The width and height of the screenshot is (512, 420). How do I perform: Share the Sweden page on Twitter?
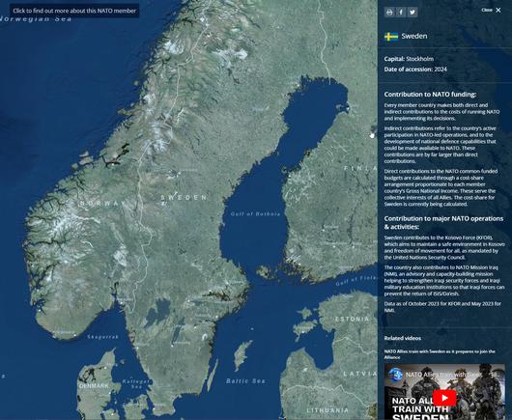point(412,13)
